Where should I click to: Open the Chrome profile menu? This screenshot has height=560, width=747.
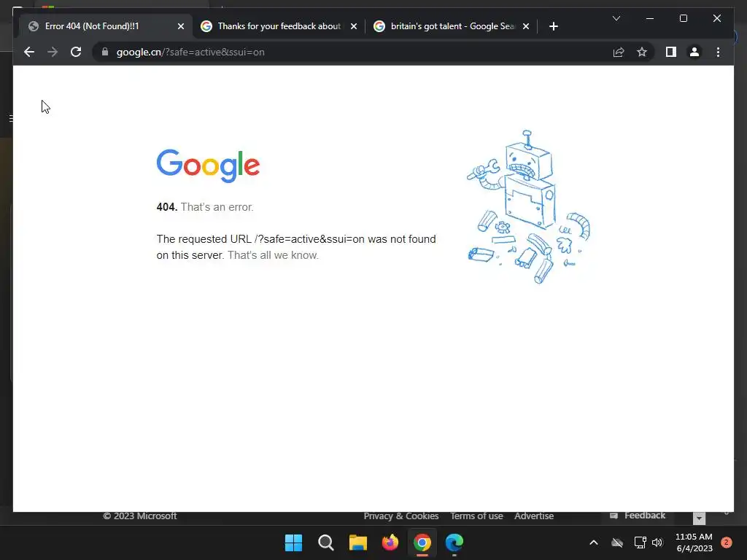[x=694, y=52]
